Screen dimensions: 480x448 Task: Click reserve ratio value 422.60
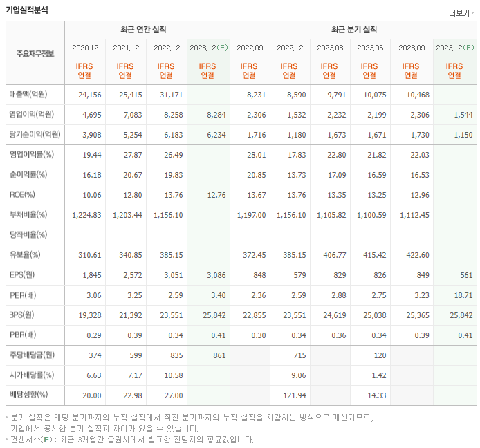418,255
